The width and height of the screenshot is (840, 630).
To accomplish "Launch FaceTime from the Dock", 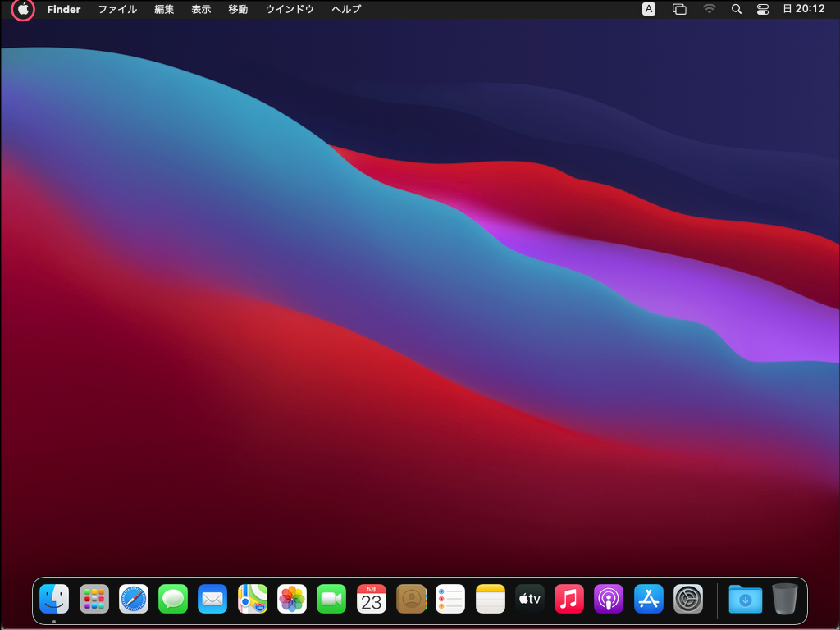I will pyautogui.click(x=331, y=598).
